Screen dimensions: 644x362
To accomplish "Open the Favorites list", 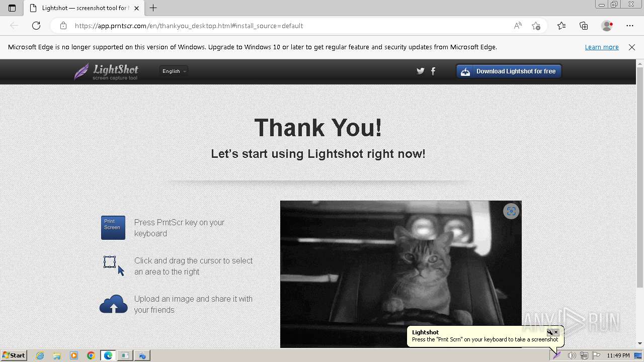I will pos(561,26).
